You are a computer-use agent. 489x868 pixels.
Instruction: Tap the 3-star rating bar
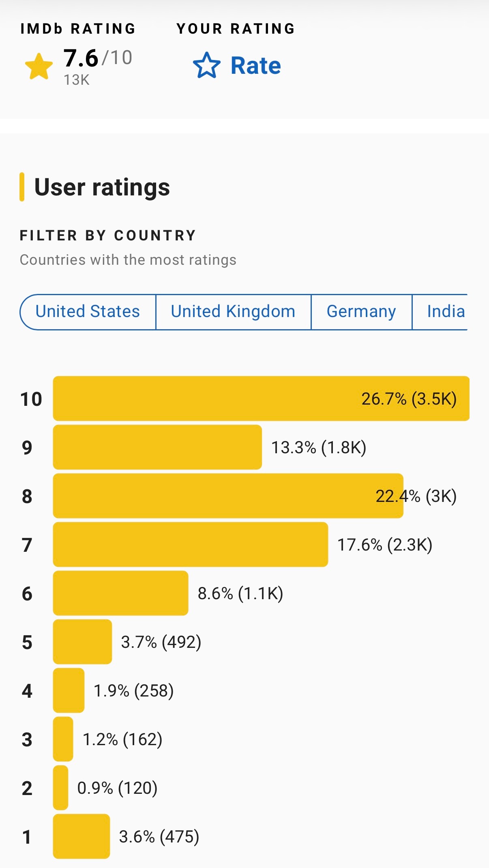pos(63,739)
